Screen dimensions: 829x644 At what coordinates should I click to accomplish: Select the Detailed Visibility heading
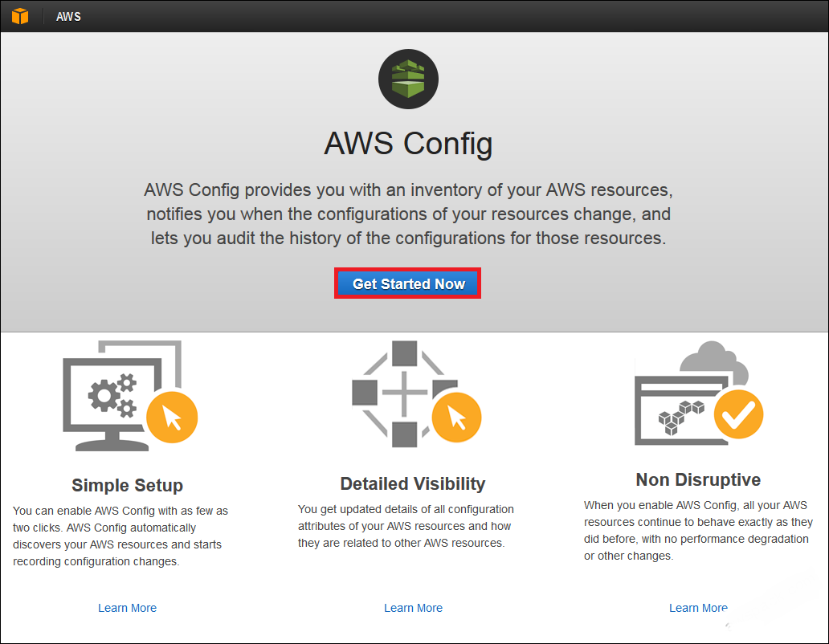(413, 483)
